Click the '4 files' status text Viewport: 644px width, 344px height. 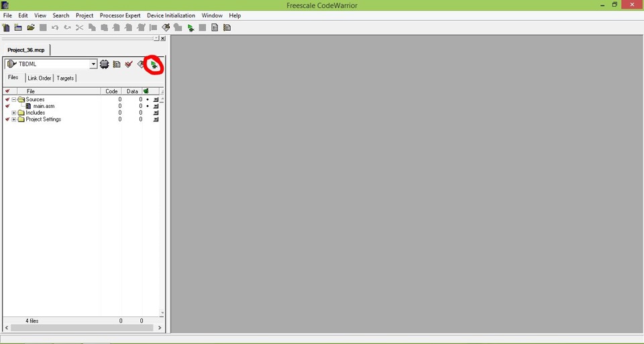(32, 321)
